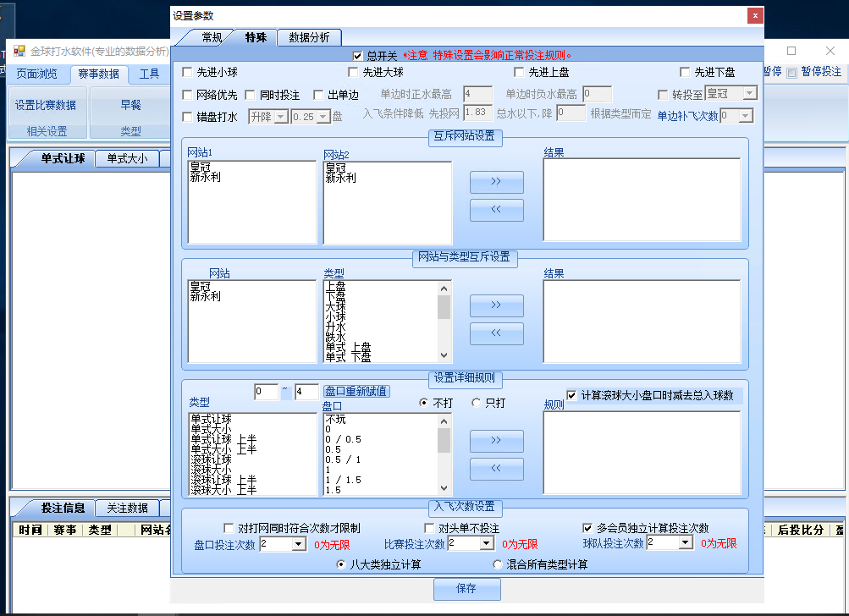Screen dimensions: 849x616
Task: Click the range end field showing 4
Action: click(306, 392)
